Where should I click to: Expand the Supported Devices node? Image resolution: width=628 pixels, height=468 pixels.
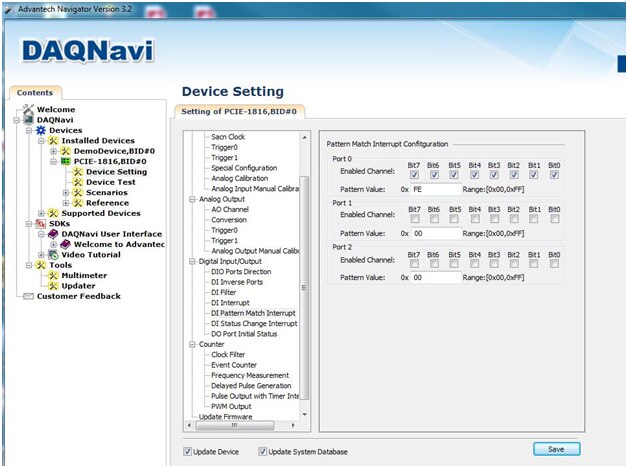41,213
